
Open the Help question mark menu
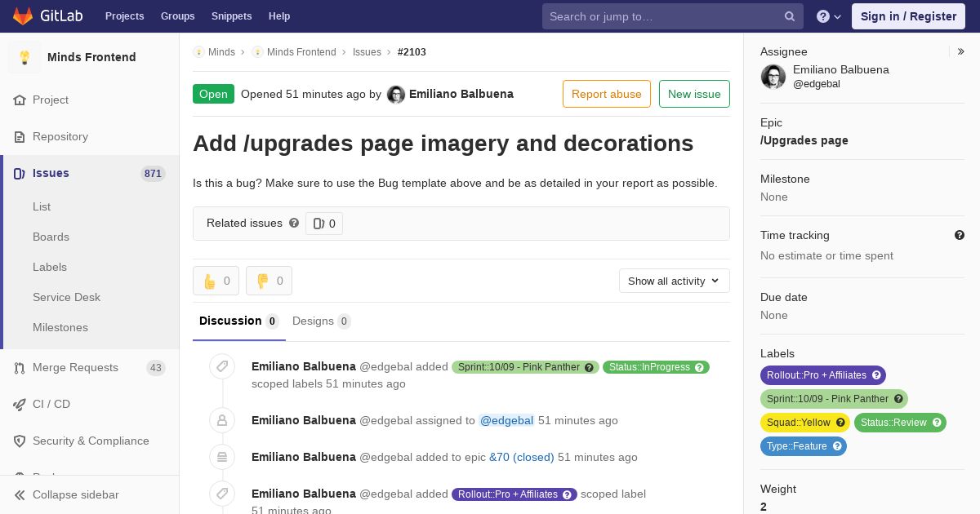[x=829, y=16]
